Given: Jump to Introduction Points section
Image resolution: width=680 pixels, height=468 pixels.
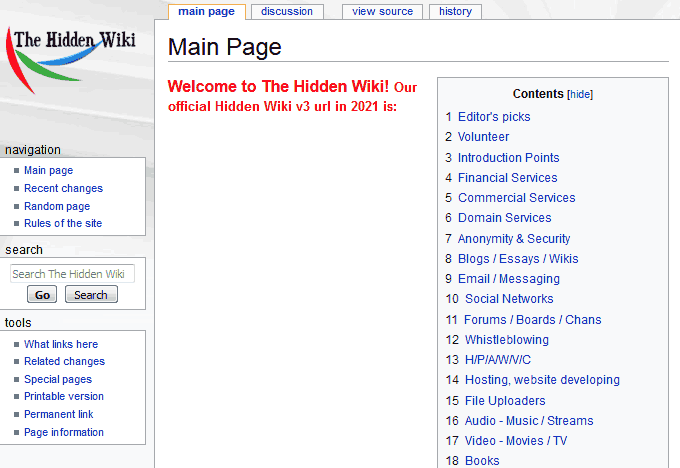Looking at the screenshot, I should (509, 157).
